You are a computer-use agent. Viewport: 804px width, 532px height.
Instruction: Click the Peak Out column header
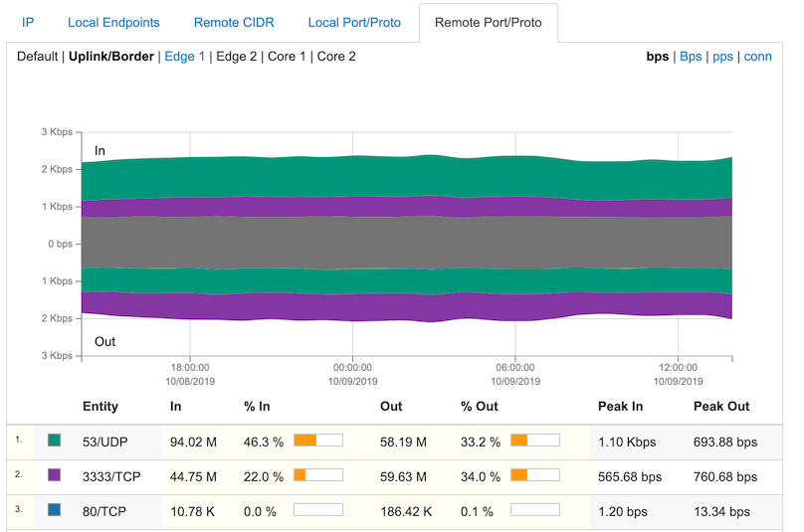[x=721, y=406]
